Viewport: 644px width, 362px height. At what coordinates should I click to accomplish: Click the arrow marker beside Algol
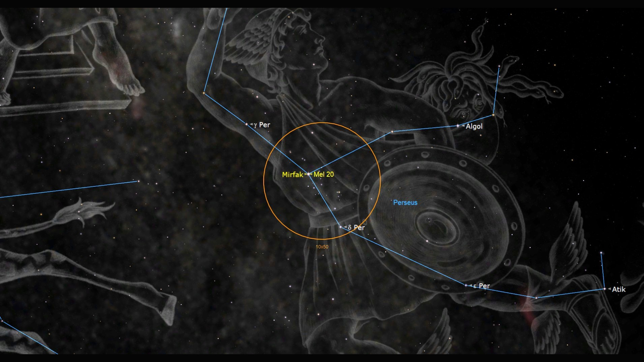point(463,126)
